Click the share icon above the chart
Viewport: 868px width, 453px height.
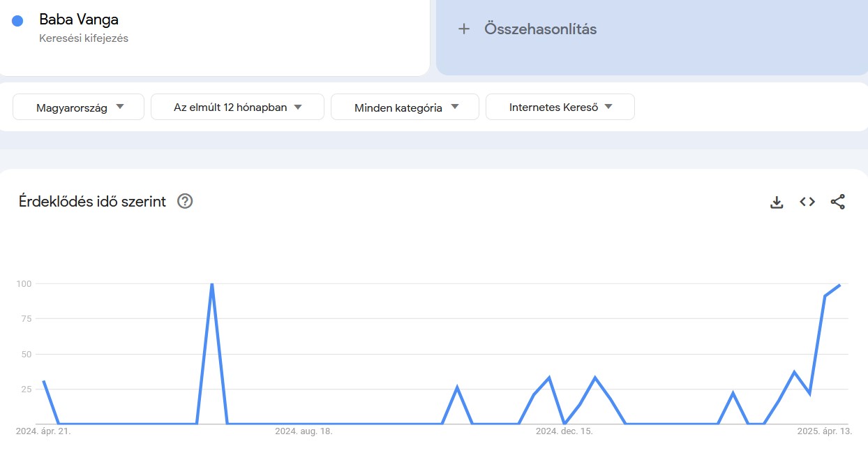[x=838, y=202]
